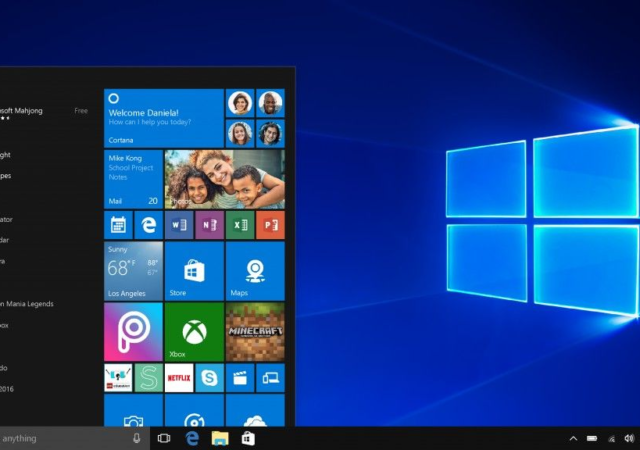Open the Maps tile

click(x=255, y=271)
